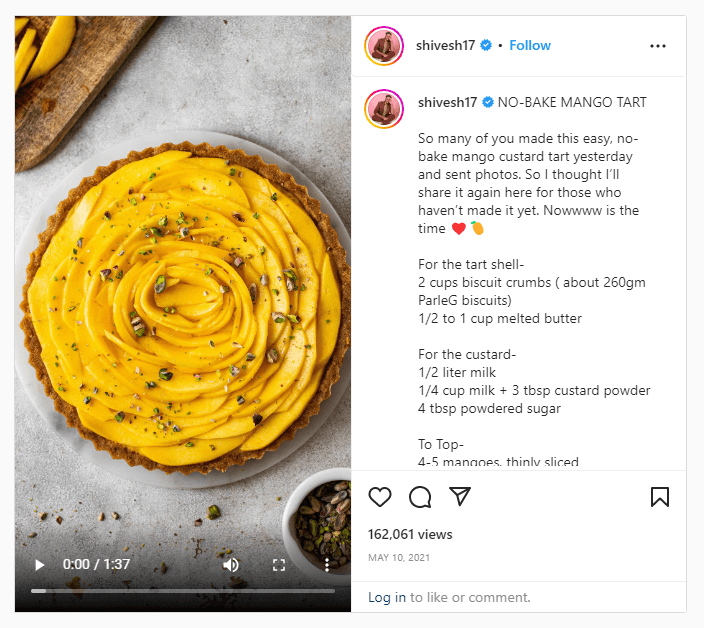Screen dimensions: 704x628
Task: Open video player's vertical dots menu
Action: (327, 565)
